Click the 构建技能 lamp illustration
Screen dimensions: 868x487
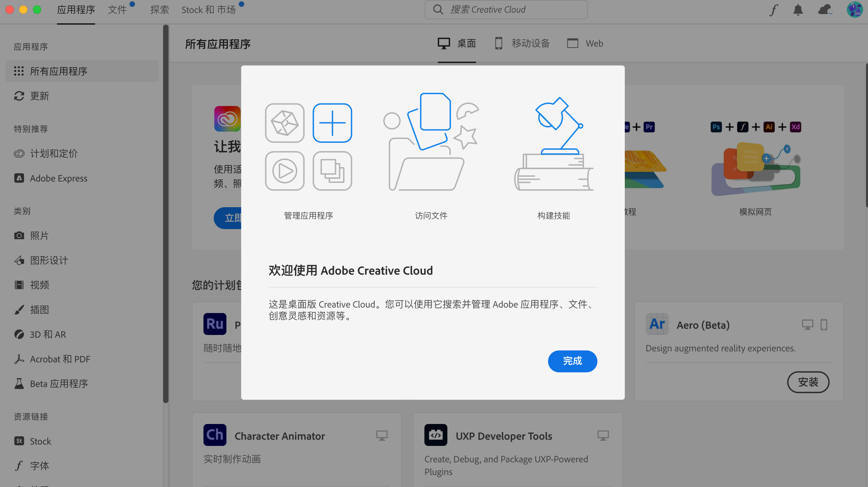point(554,144)
